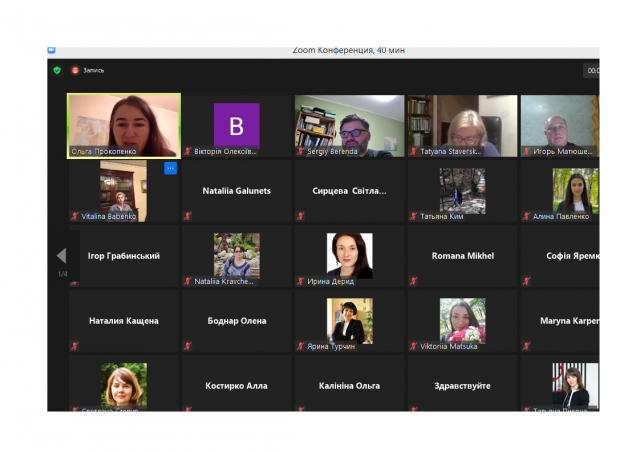Click the Боднар Олена name text
The width and height of the screenshot is (640, 452).
click(x=237, y=321)
